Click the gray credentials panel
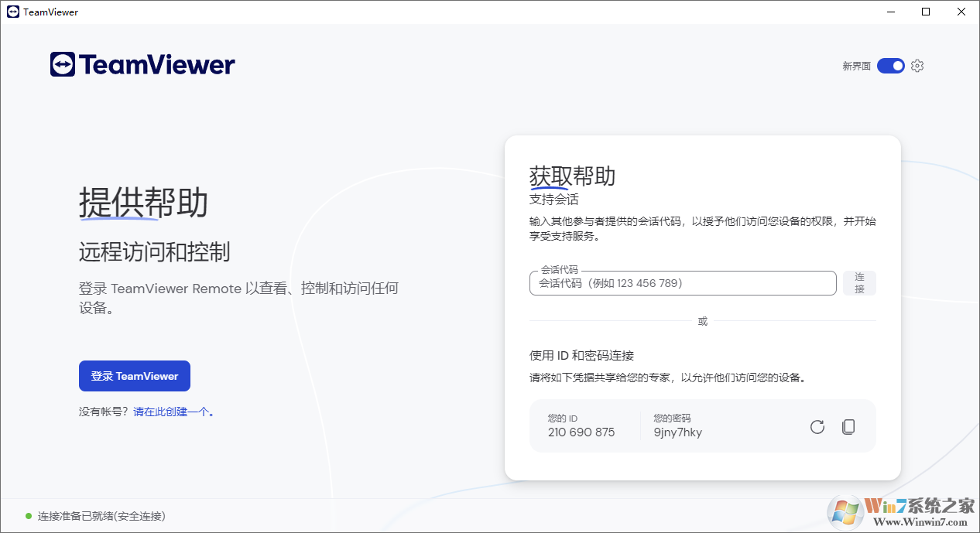The height and width of the screenshot is (533, 980). pos(702,425)
